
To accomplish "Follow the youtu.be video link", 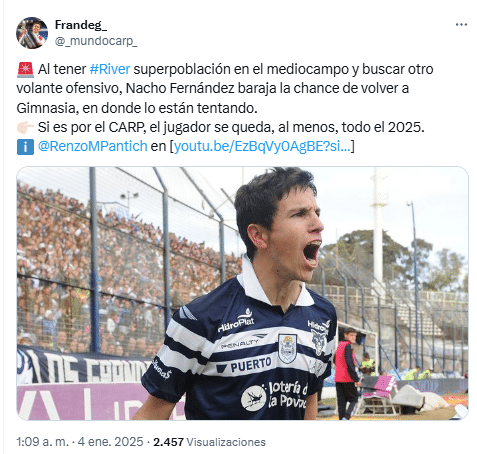I will pyautogui.click(x=262, y=146).
